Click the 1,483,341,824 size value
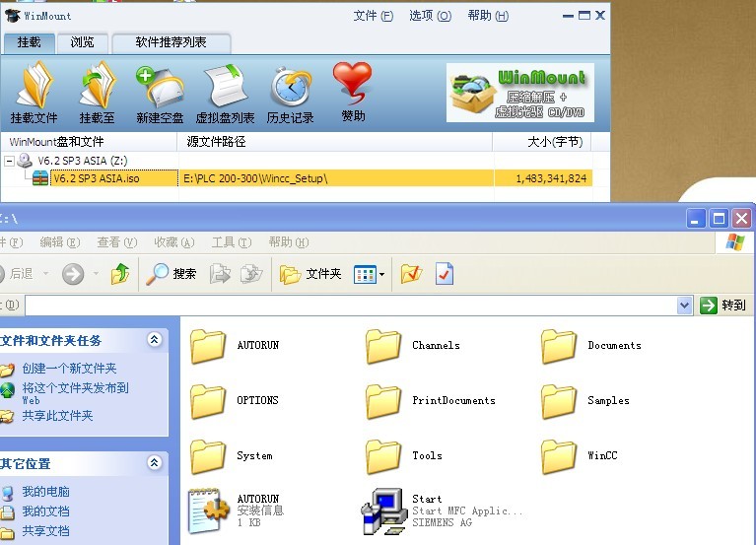Viewport: 756px width, 545px height. pyautogui.click(x=551, y=178)
